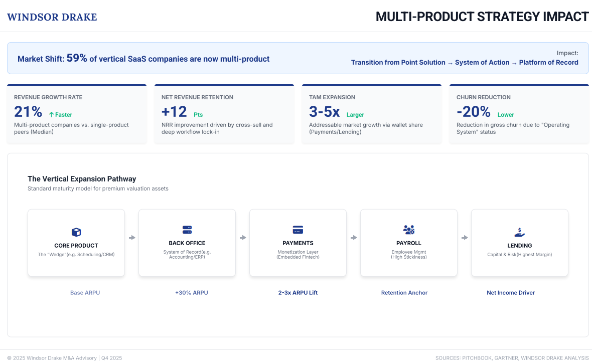Open the Platform of Record link
This screenshot has width=592, height=364.
tap(548, 62)
